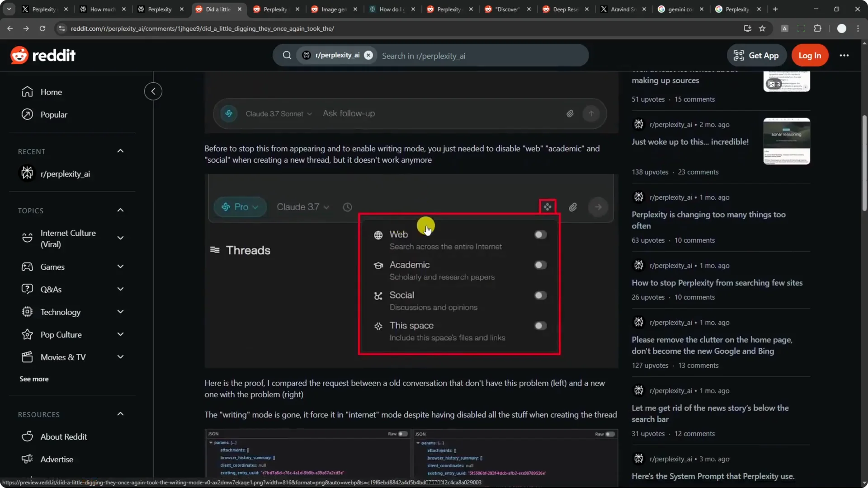Collapse the TOPICS section
The image size is (868, 488).
pos(120,210)
